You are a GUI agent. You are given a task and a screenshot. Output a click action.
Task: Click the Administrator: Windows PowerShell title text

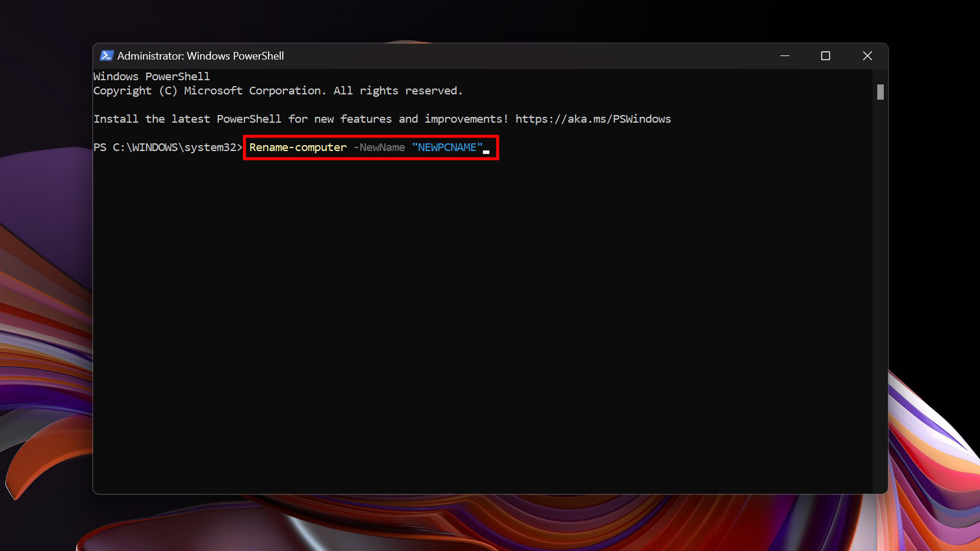tap(201, 55)
